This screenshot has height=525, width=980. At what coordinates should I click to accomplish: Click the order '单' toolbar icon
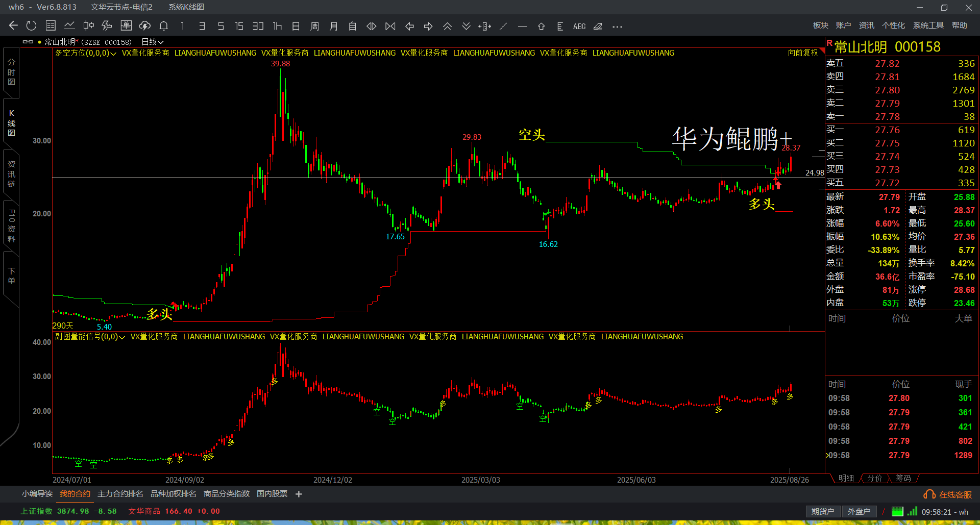[x=126, y=26]
